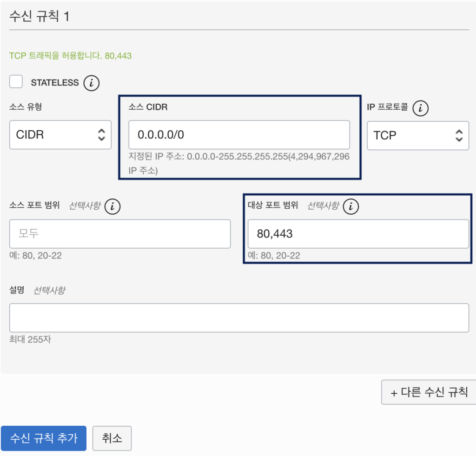Click the up-down arrows of the CIDR selector
The height and width of the screenshot is (456, 476).
[101, 135]
